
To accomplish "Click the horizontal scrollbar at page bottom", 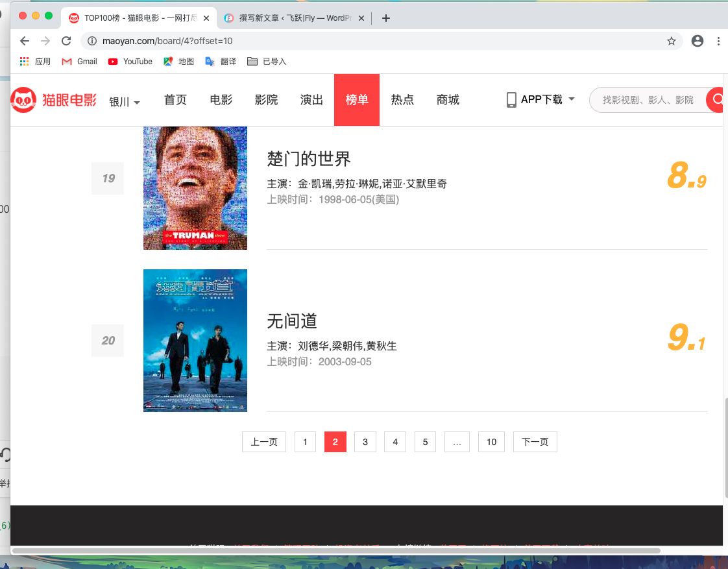I will (335, 551).
